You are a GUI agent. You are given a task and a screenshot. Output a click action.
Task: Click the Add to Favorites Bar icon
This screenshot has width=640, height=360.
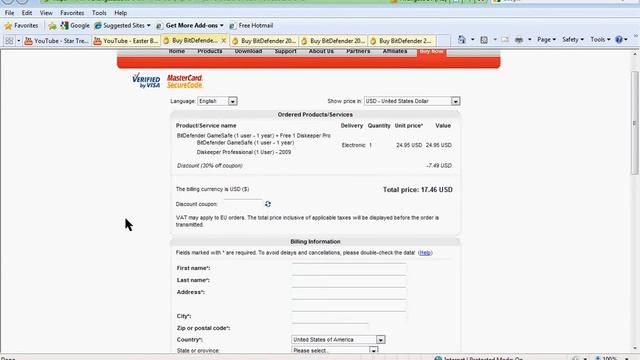[52, 26]
